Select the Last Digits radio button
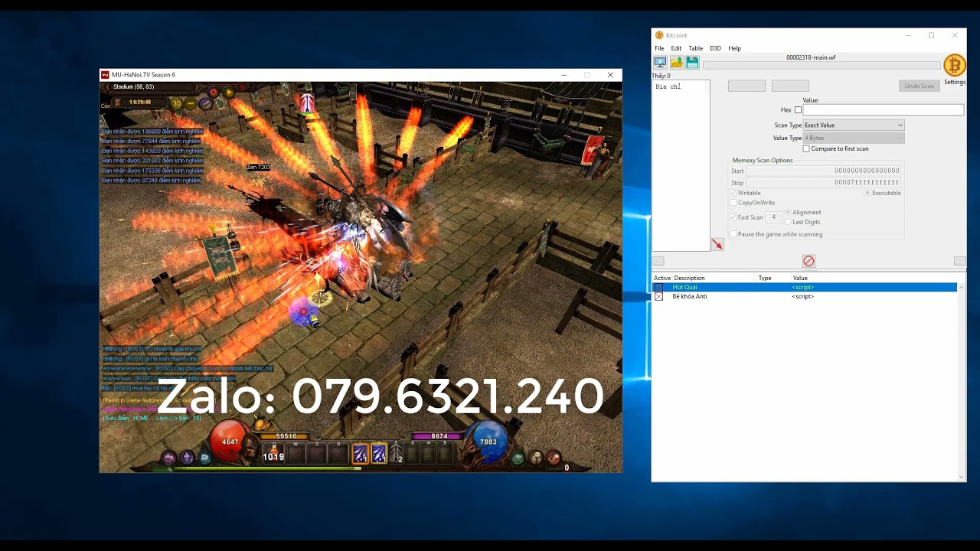 (x=789, y=222)
